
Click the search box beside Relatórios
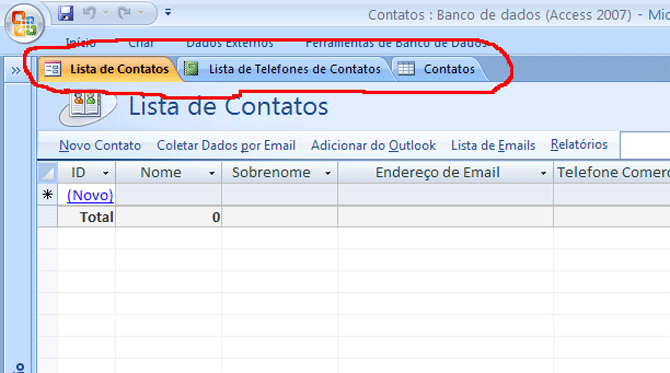pyautogui.click(x=645, y=145)
